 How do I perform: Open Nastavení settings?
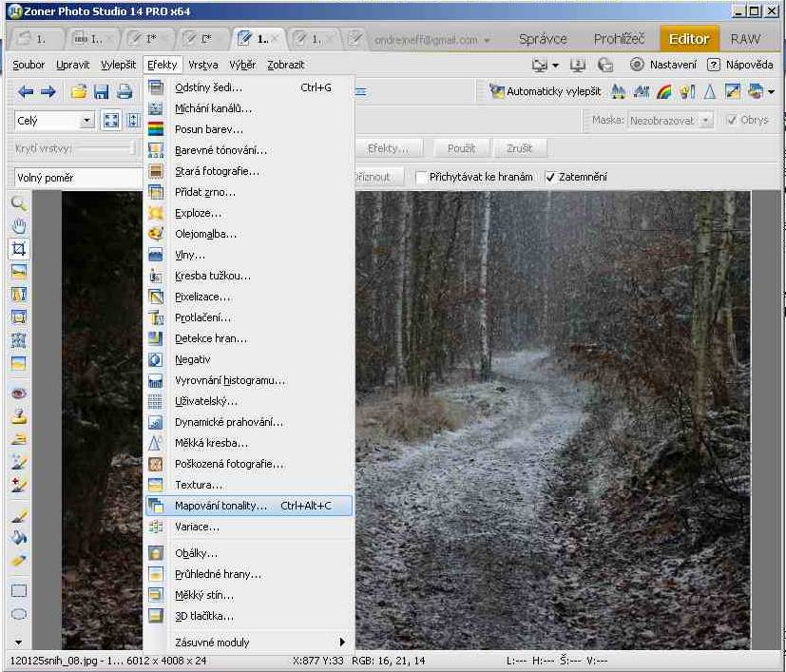pos(663,65)
